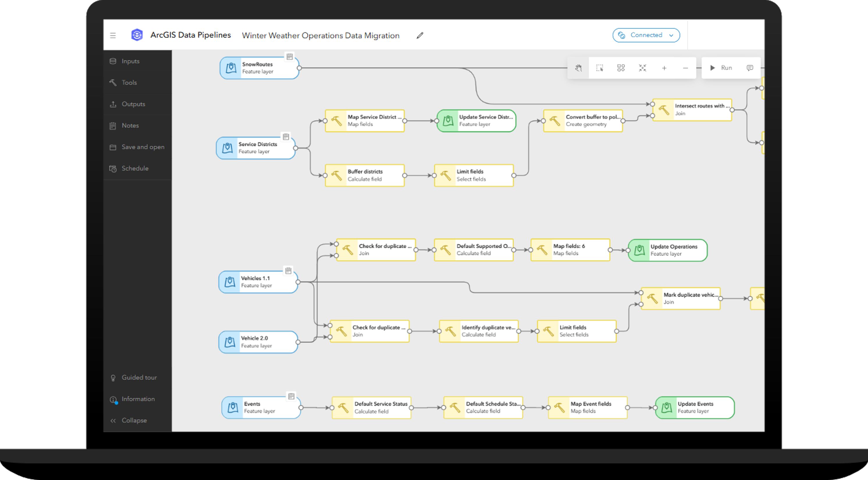The width and height of the screenshot is (868, 480).
Task: Expand the Connected status dropdown
Action: point(646,35)
